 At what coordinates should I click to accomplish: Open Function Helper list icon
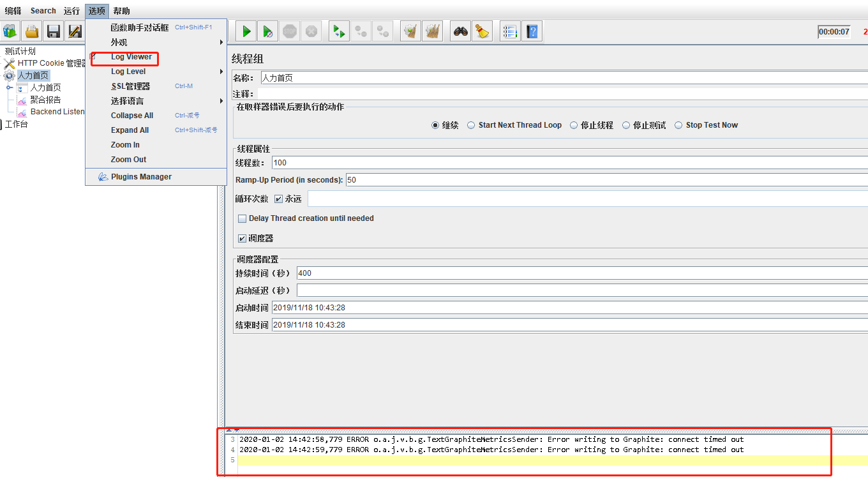point(510,31)
